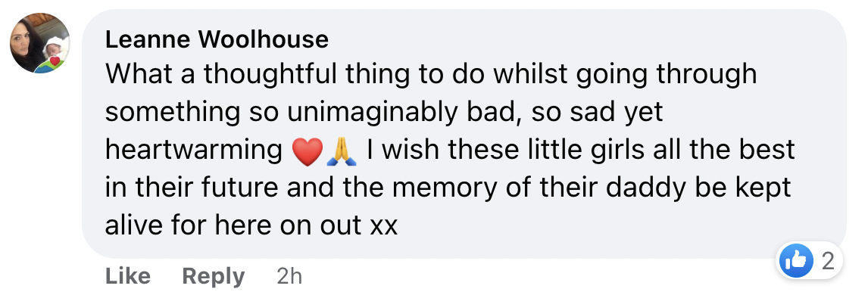Click the heart badge on the avatar
The width and height of the screenshot is (868, 295).
55,61
